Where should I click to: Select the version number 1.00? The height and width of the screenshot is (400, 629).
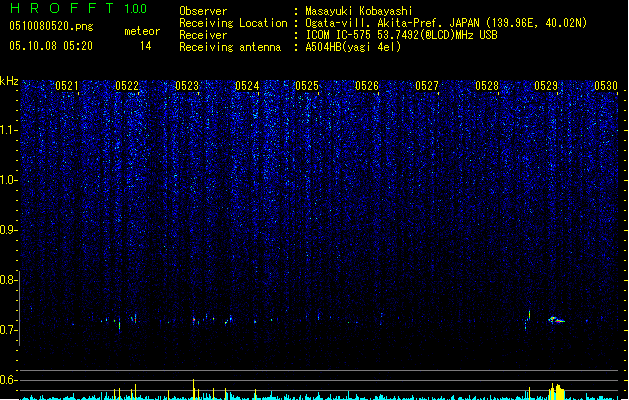(136, 8)
